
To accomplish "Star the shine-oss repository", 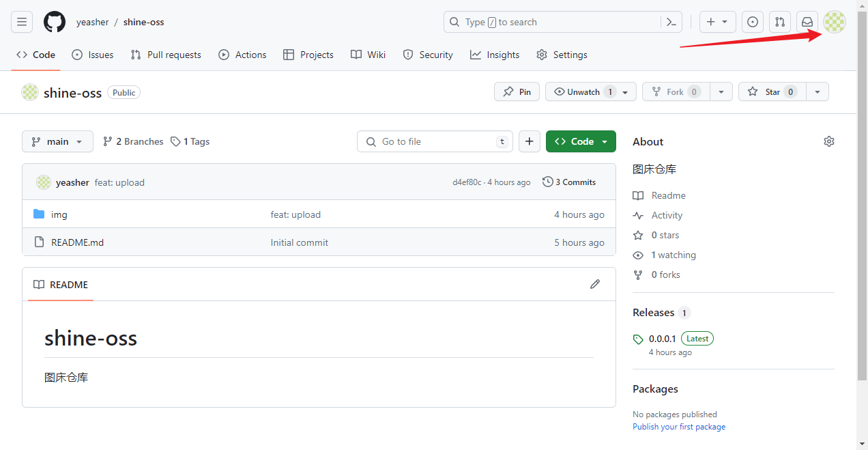I will coord(772,92).
